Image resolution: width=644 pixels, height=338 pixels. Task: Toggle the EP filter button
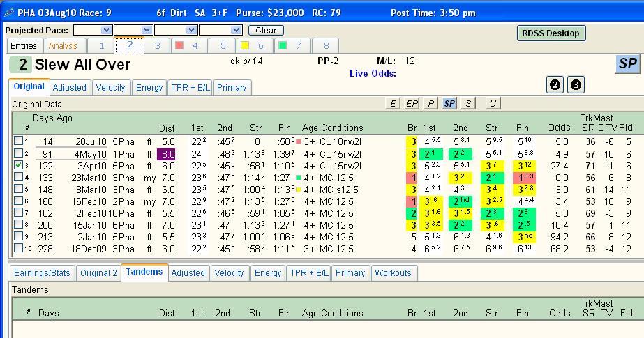412,103
